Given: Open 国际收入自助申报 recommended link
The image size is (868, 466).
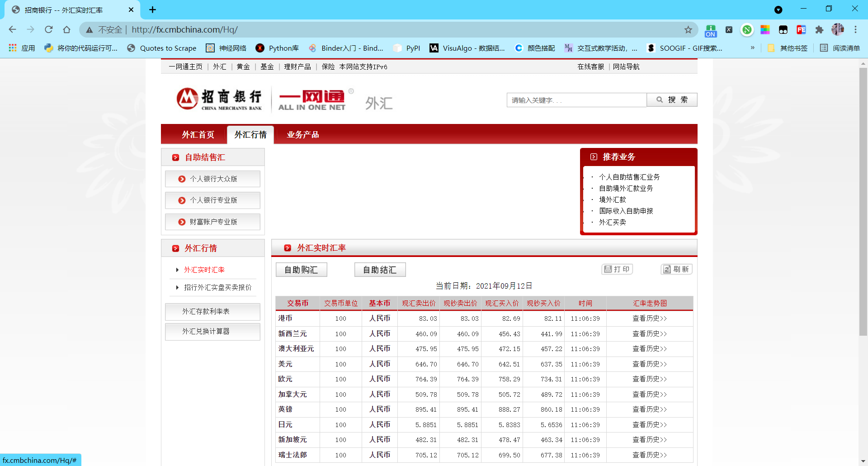Looking at the screenshot, I should point(626,211).
